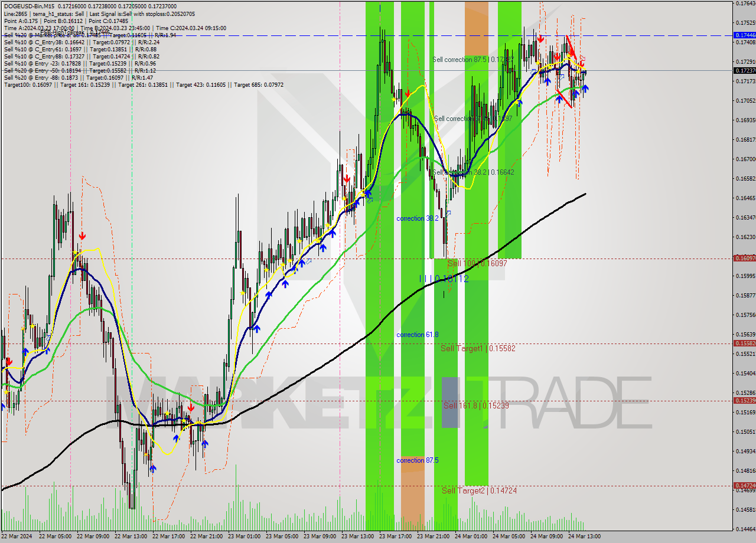Click the '22 Mar 2024' date label
The height and width of the screenshot is (543, 756).
[x=17, y=537]
